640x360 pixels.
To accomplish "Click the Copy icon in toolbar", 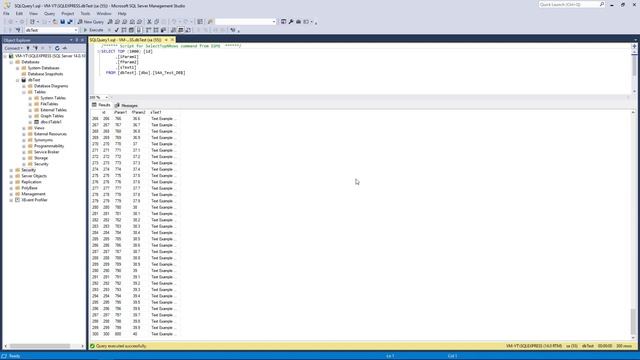I will click(157, 22).
